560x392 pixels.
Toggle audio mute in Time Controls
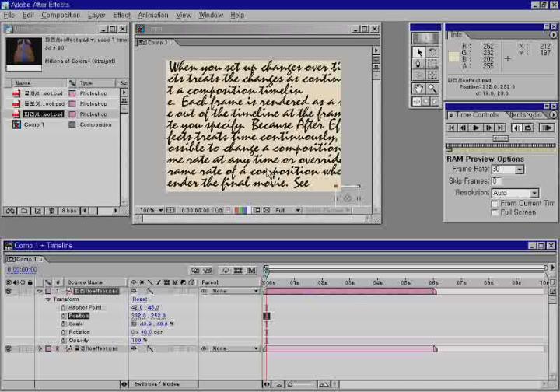[x=516, y=128]
